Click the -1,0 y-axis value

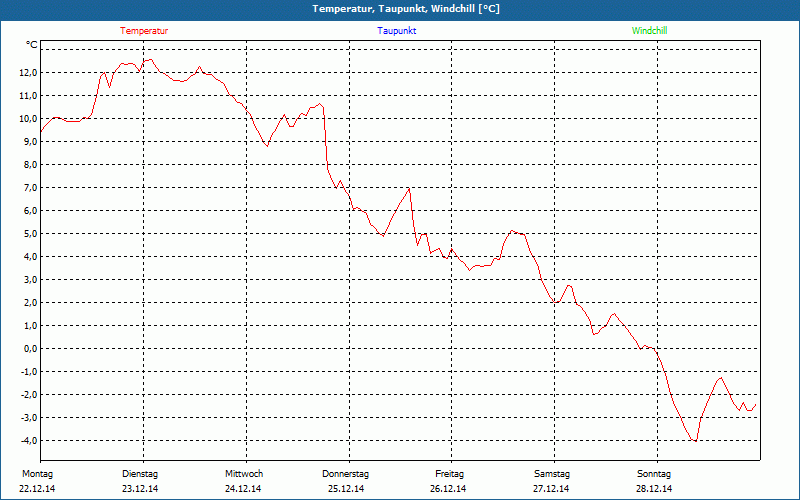[29, 371]
